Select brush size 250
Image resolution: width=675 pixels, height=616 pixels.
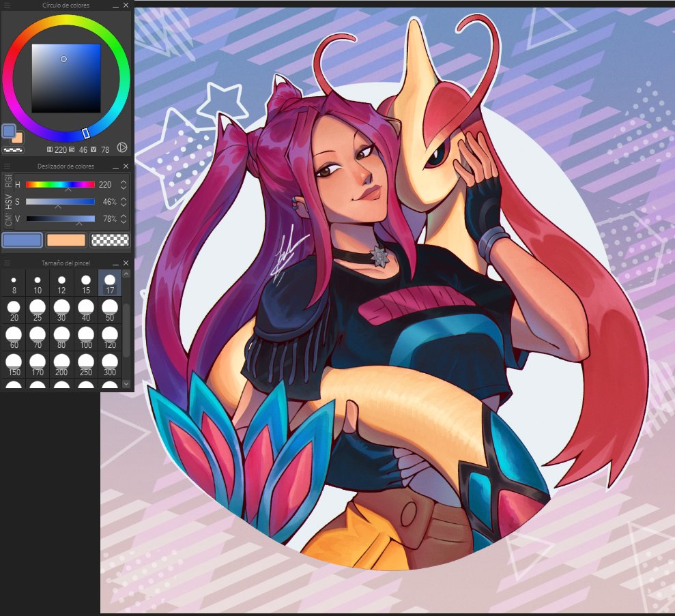pos(86,365)
